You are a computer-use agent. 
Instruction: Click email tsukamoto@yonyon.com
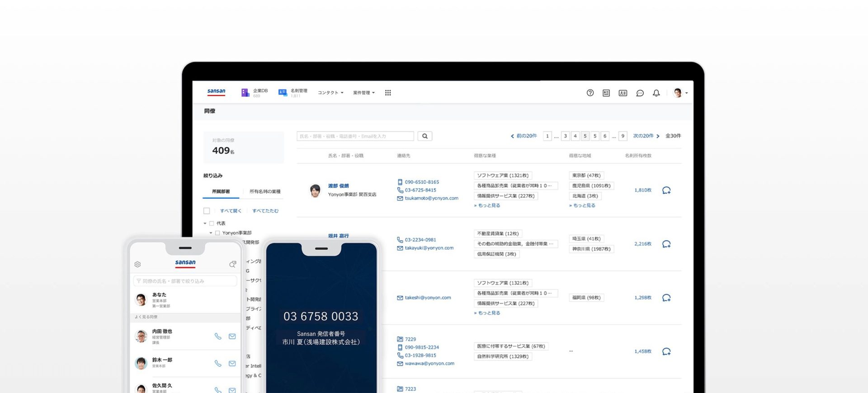(432, 198)
